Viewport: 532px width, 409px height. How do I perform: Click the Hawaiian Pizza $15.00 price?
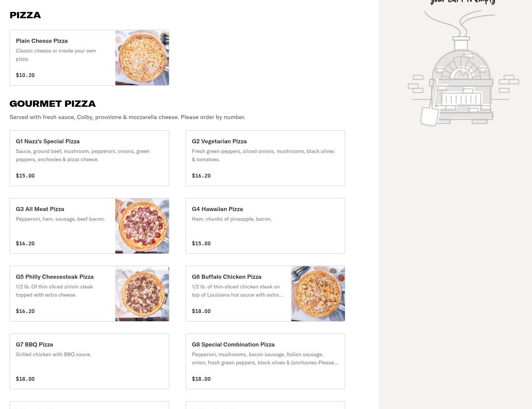click(x=201, y=243)
